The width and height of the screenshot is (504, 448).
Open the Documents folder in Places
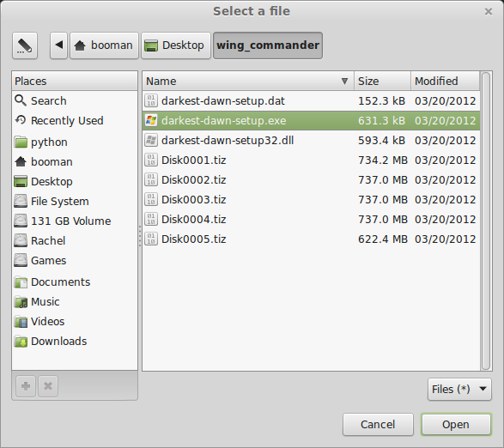[75, 282]
